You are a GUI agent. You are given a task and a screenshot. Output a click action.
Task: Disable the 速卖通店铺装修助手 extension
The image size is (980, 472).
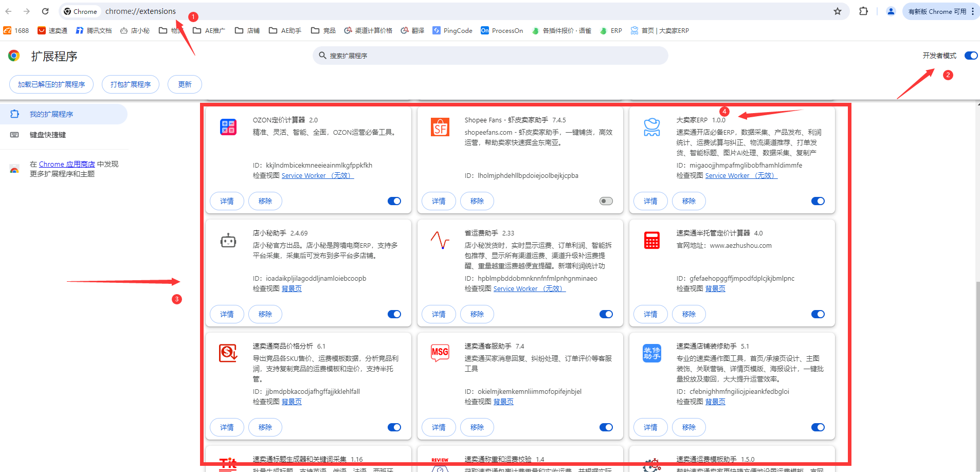(x=818, y=427)
